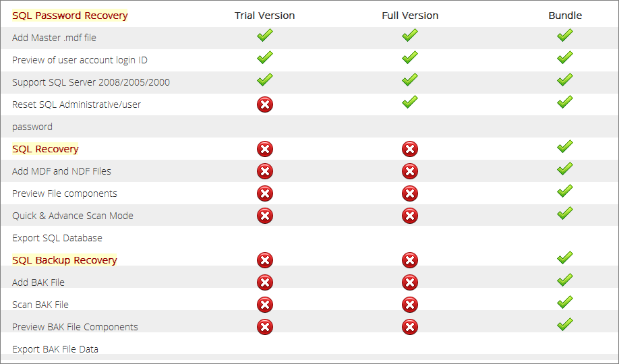The height and width of the screenshot is (364, 619).
Task: Click Full Version checkmark for Support SQL Server 2008/2005/2000
Action: click(410, 80)
